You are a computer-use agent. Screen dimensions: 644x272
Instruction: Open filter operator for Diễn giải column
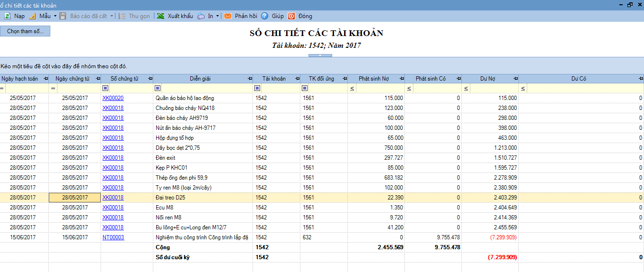157,88
